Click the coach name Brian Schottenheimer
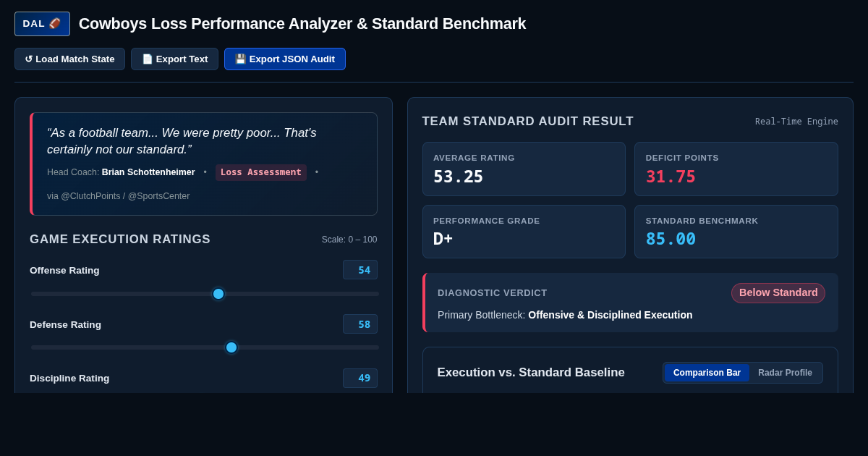 point(148,172)
